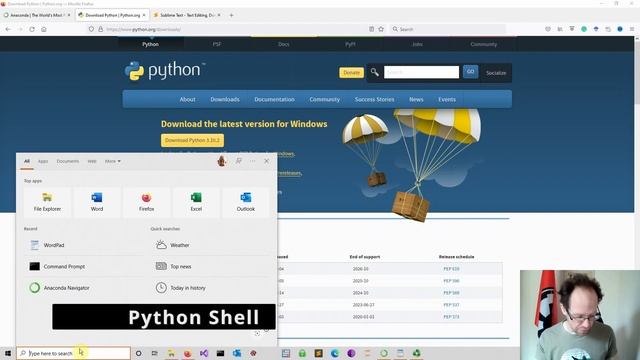Launch Anaconda Navigator from Recent list
The image size is (640, 360).
tap(84, 288)
